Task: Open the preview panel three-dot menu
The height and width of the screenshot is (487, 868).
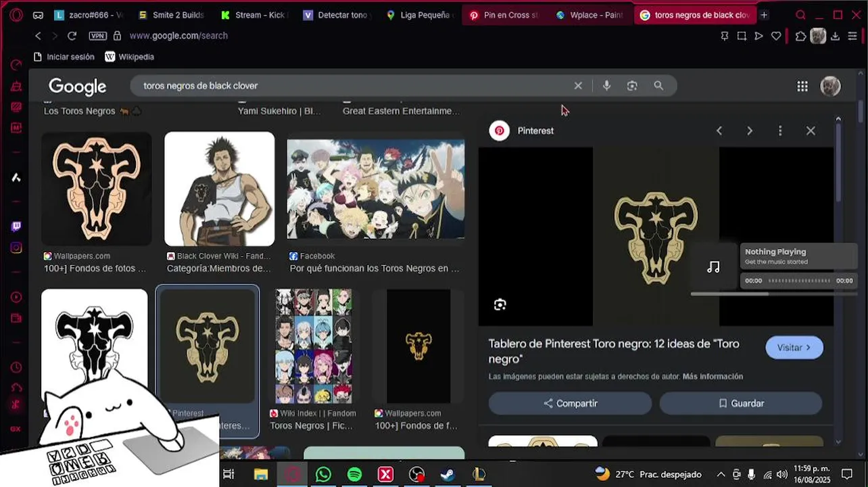Action: [780, 131]
